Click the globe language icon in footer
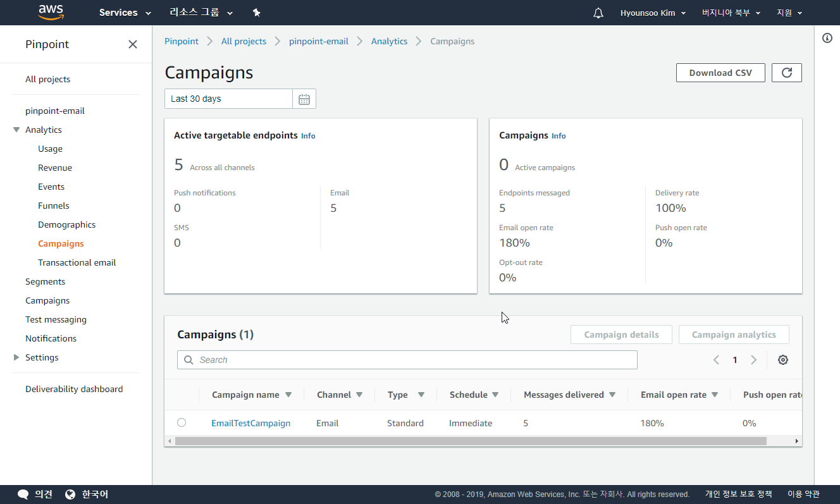Screen dimensions: 840x504 coord(70,494)
